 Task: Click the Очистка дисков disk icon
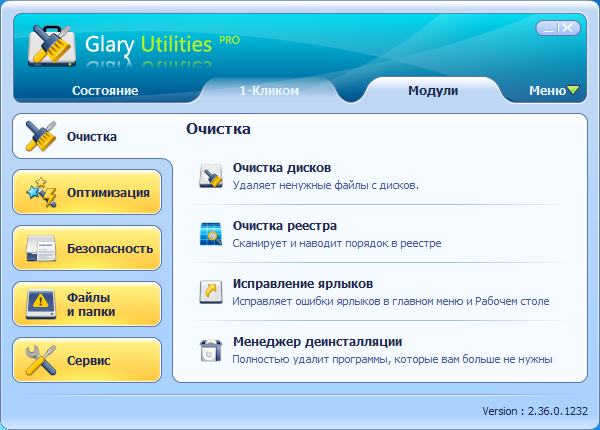pos(211,176)
